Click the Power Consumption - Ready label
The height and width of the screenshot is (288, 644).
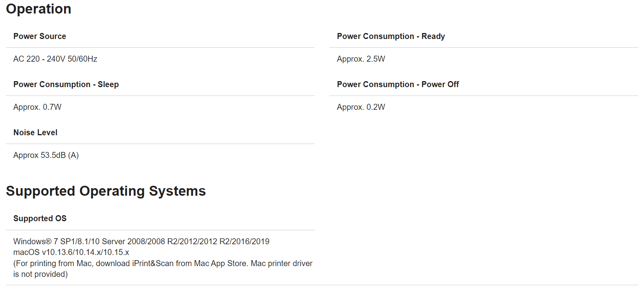(391, 36)
